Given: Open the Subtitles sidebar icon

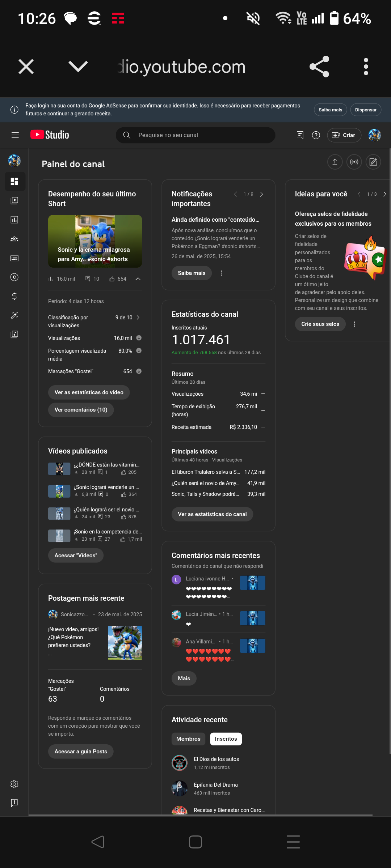Looking at the screenshot, I should click(x=14, y=258).
